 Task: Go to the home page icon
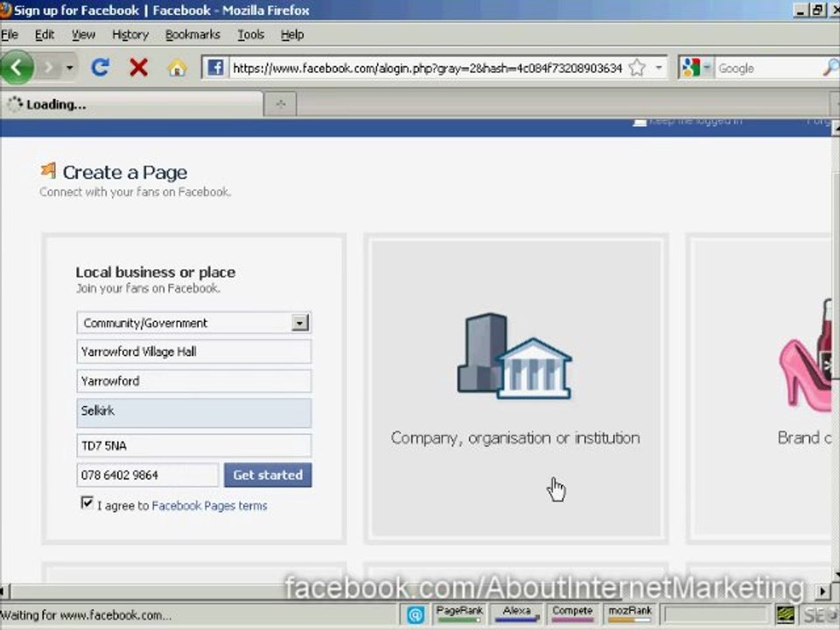click(178, 68)
